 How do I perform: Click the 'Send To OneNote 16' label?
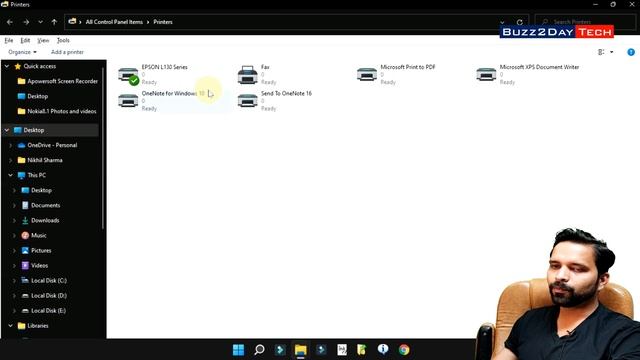(x=286, y=93)
